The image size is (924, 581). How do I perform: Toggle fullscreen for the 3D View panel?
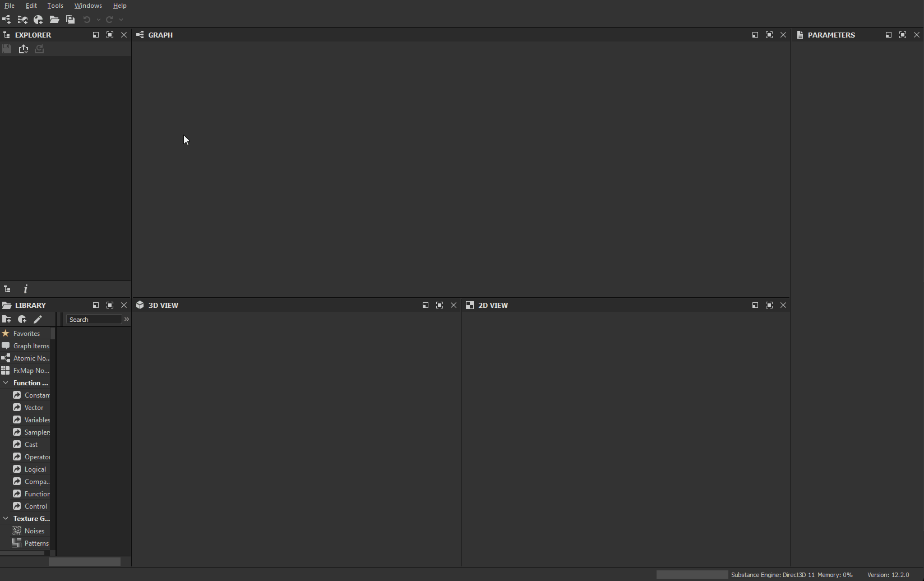pyautogui.click(x=440, y=305)
